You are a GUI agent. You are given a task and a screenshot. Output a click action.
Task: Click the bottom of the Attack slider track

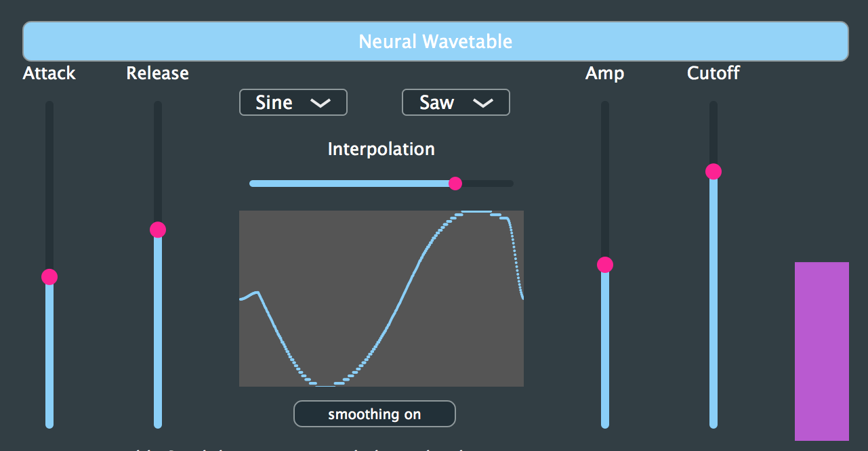click(49, 420)
